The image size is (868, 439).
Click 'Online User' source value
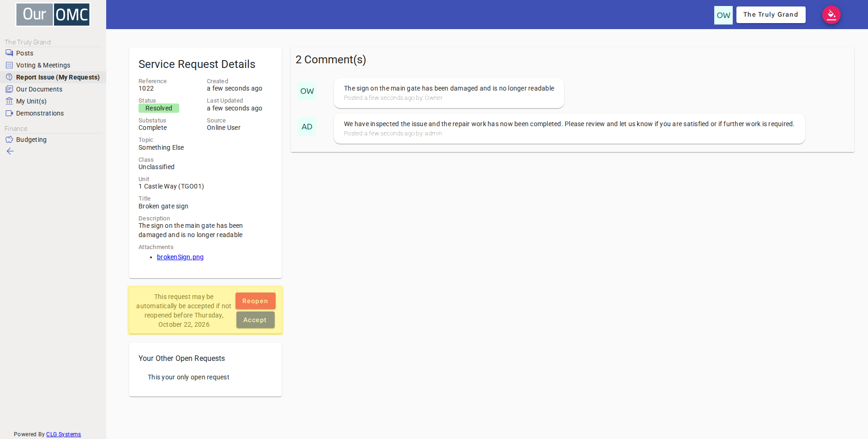(223, 128)
